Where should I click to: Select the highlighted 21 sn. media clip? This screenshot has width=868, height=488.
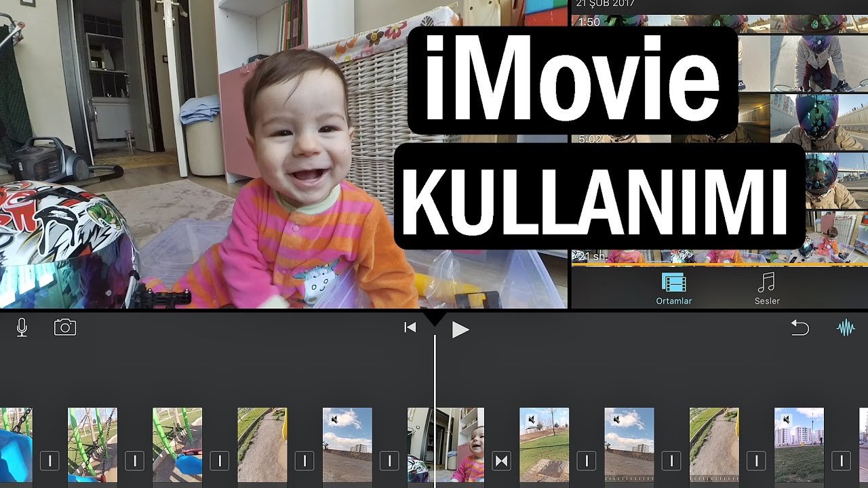(x=719, y=256)
